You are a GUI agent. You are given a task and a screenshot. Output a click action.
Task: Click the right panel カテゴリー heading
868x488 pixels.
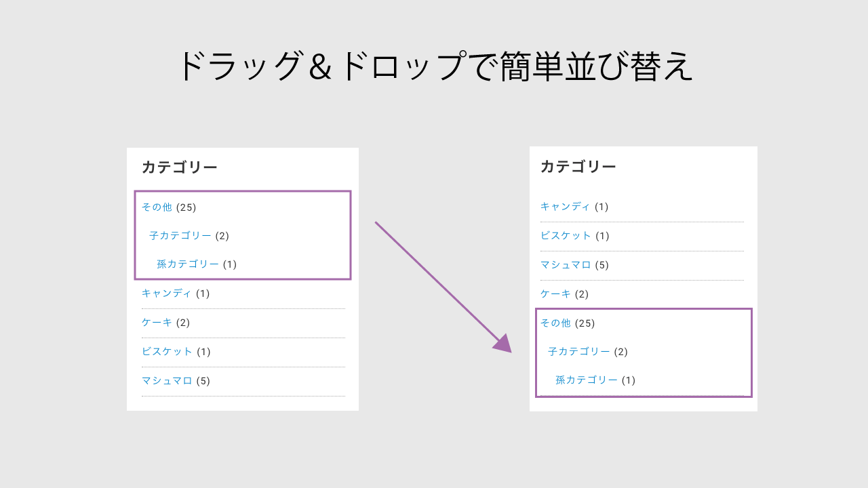click(x=578, y=167)
